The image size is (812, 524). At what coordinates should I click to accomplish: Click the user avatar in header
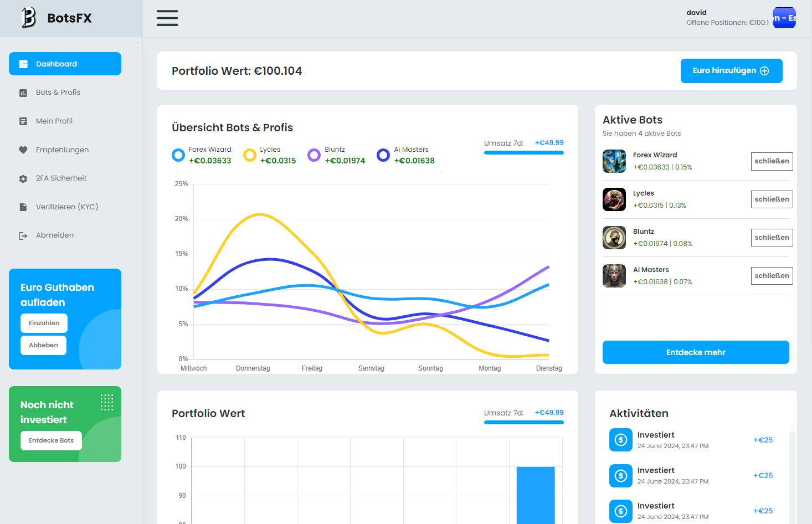click(x=784, y=18)
